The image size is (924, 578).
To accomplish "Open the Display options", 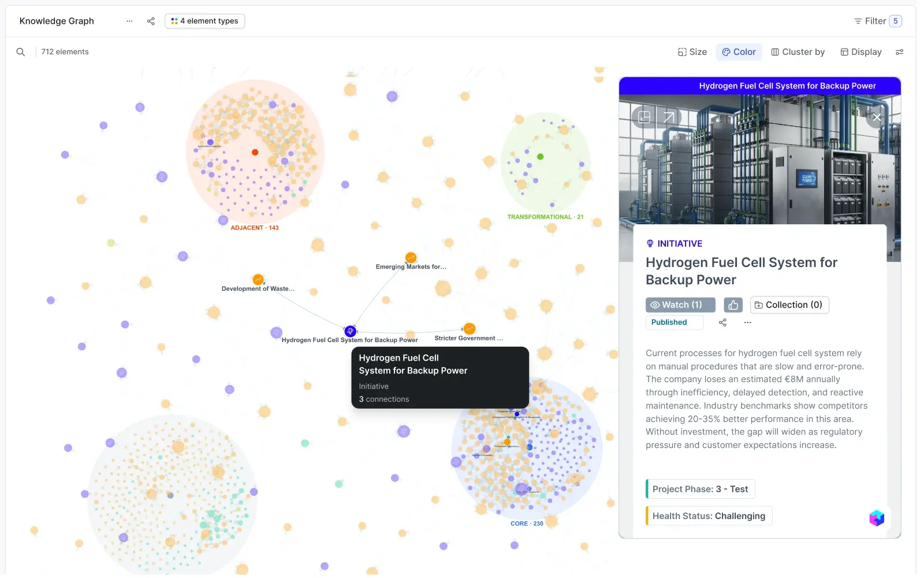I will [861, 52].
